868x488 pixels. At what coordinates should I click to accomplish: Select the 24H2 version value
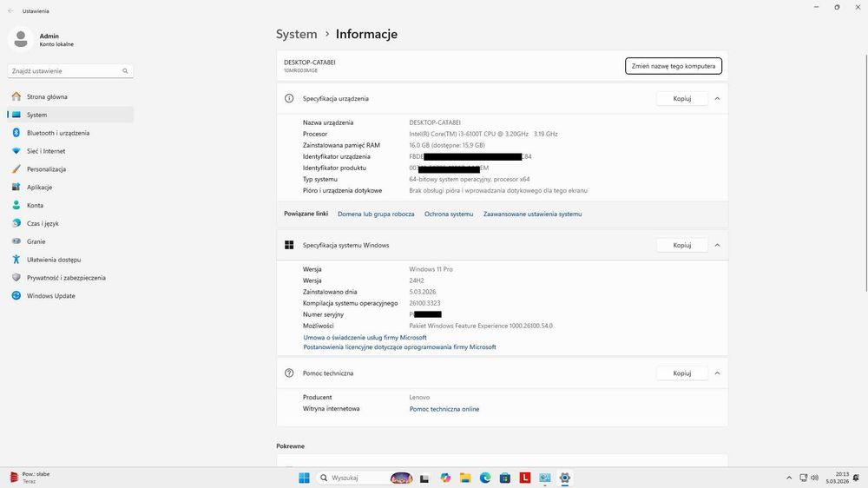[x=417, y=280]
